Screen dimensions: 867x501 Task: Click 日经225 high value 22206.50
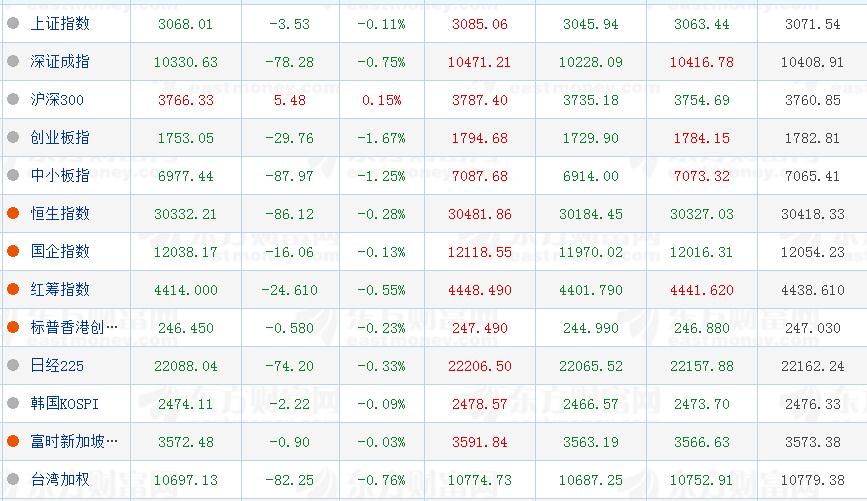pos(479,366)
